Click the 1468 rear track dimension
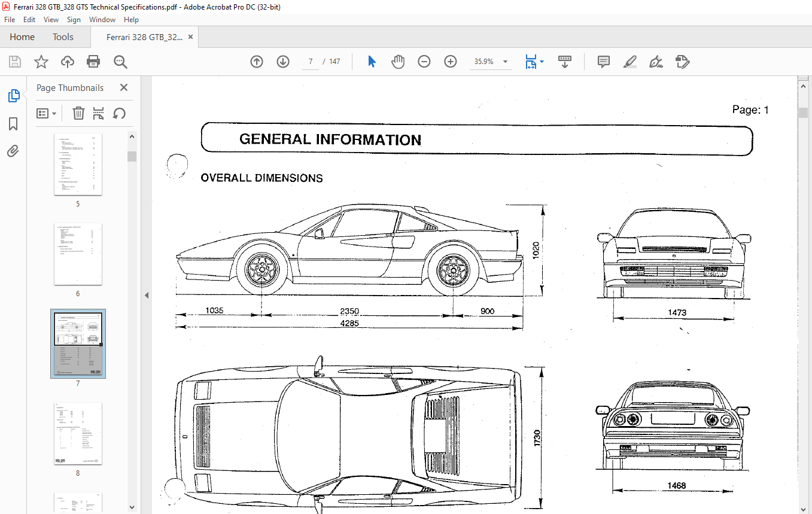 [677, 485]
